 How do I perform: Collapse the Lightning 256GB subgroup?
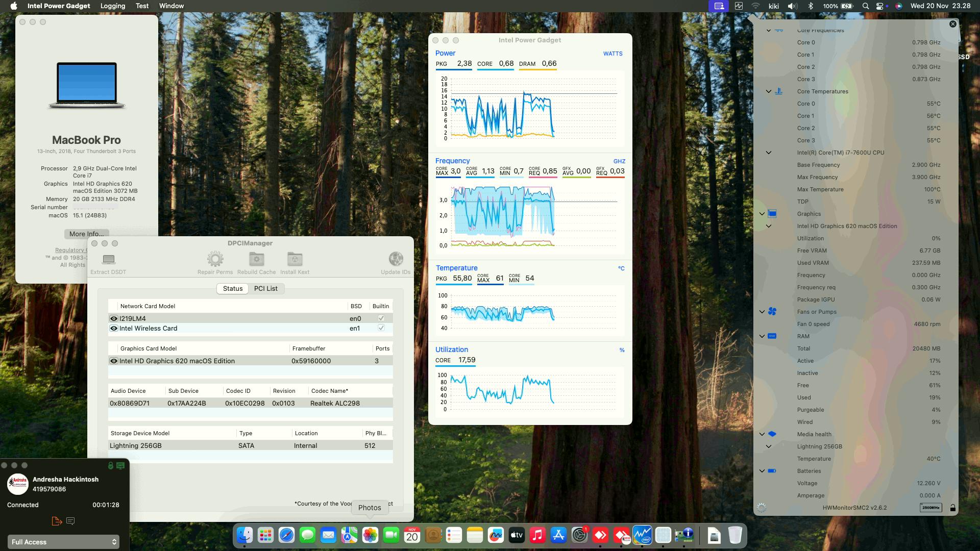(x=769, y=446)
